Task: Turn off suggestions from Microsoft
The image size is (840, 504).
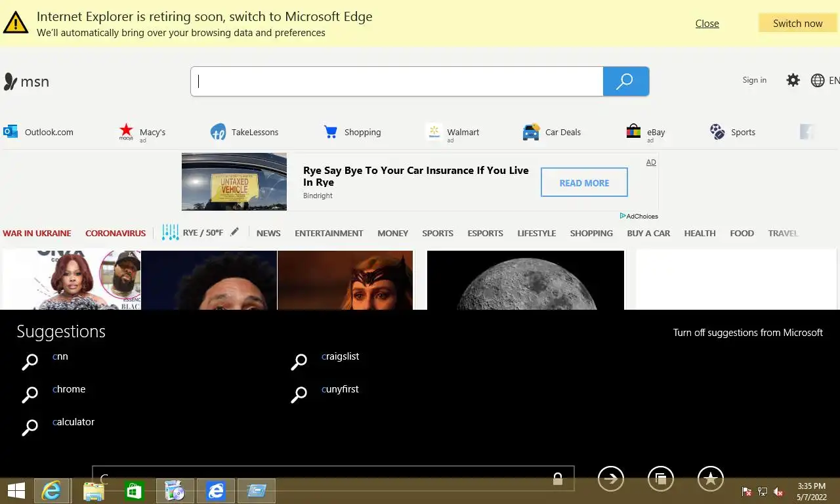Action: (747, 333)
